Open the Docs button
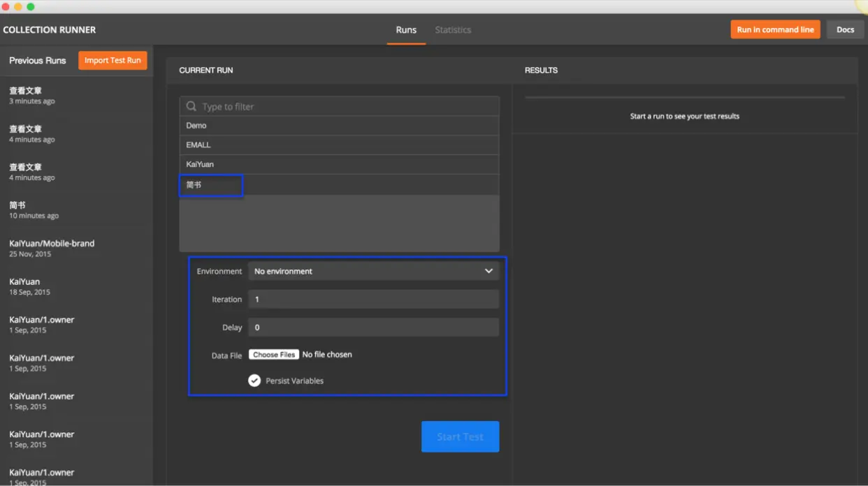This screenshot has height=486, width=868. (845, 29)
